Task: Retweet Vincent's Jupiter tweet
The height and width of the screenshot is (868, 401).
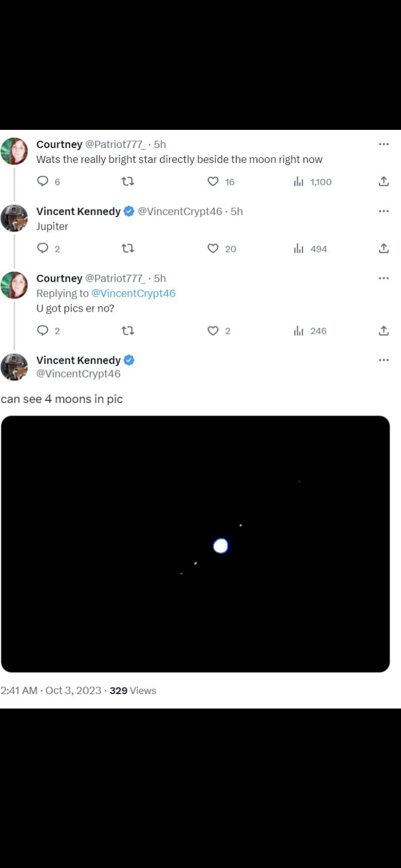Action: pos(128,249)
